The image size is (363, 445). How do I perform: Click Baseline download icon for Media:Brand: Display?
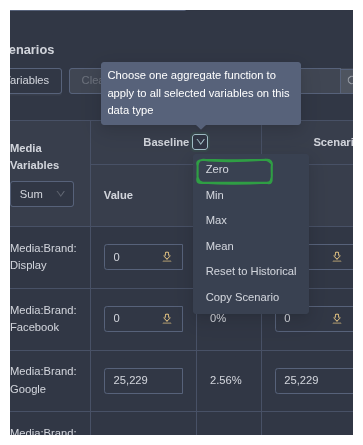(167, 257)
